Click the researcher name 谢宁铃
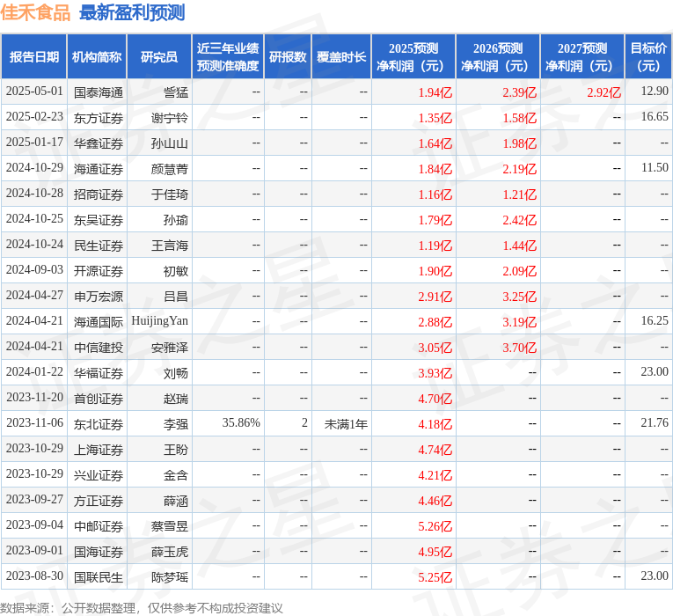673x616 pixels. tap(170, 118)
